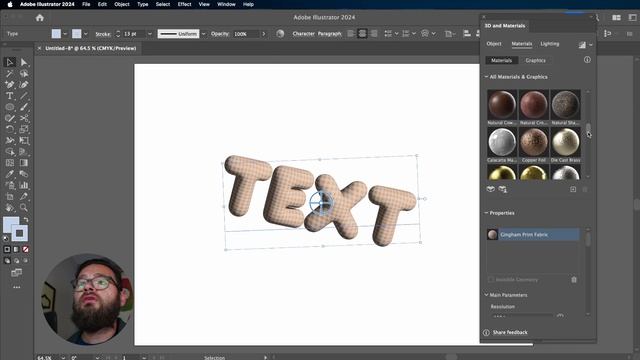Choose the Line Segment tool
Viewport: 640px width, 360px height.
tap(24, 96)
